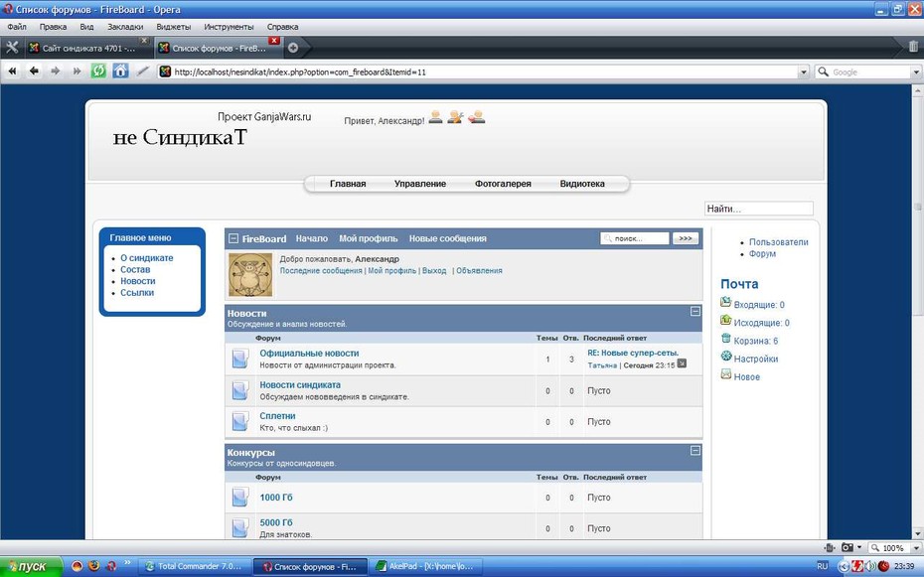Click the forum search >>> button
This screenshot has width=924, height=577.
[x=686, y=238]
